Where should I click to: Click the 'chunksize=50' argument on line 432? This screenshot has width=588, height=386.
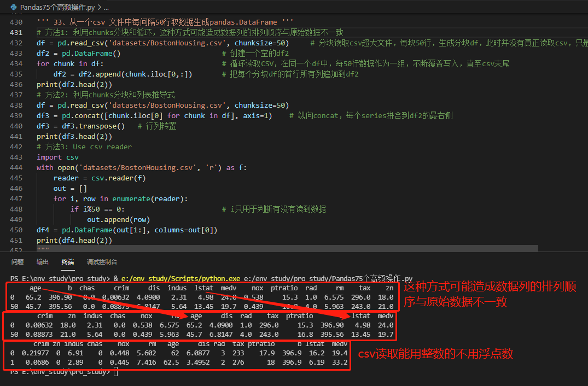pos(259,43)
